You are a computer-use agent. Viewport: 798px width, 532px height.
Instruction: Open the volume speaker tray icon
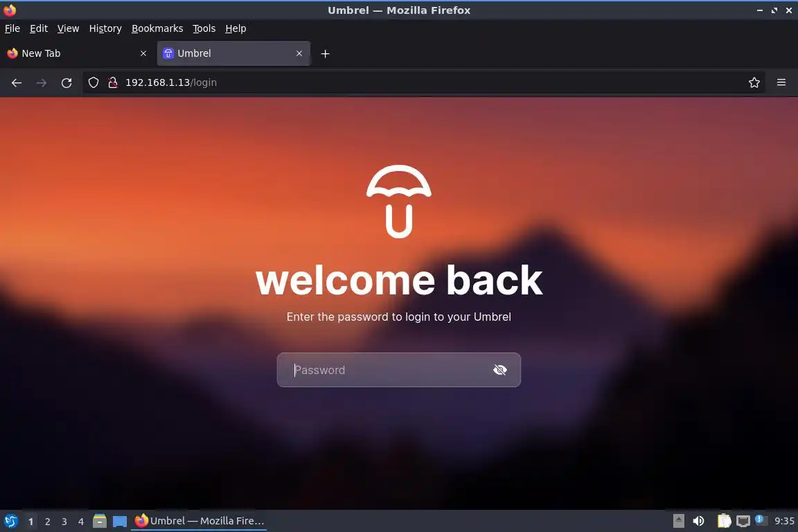[x=699, y=521]
